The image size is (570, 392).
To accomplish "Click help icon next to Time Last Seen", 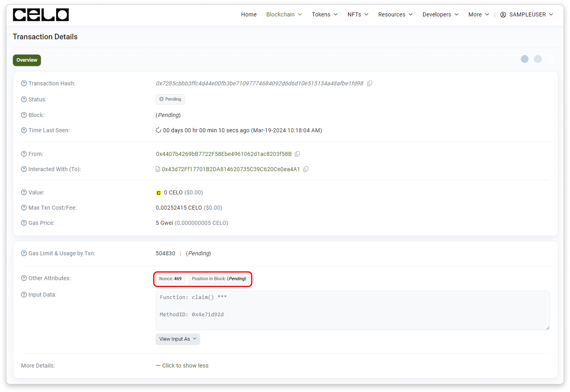I will 24,130.
